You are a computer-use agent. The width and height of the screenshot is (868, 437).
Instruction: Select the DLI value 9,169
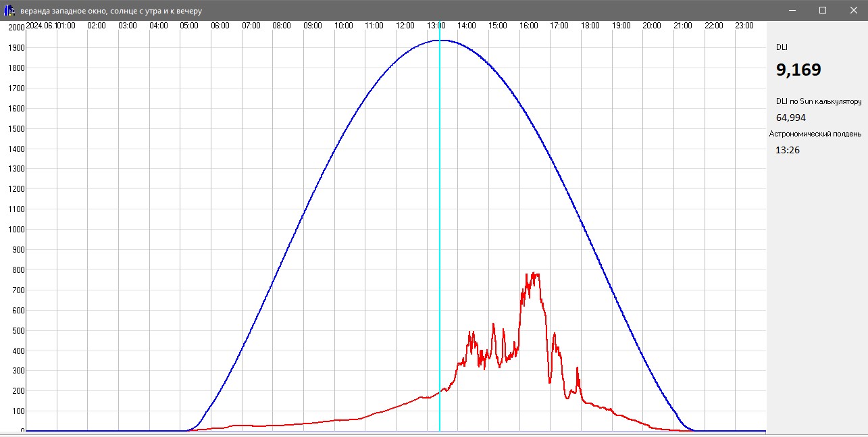tap(798, 70)
